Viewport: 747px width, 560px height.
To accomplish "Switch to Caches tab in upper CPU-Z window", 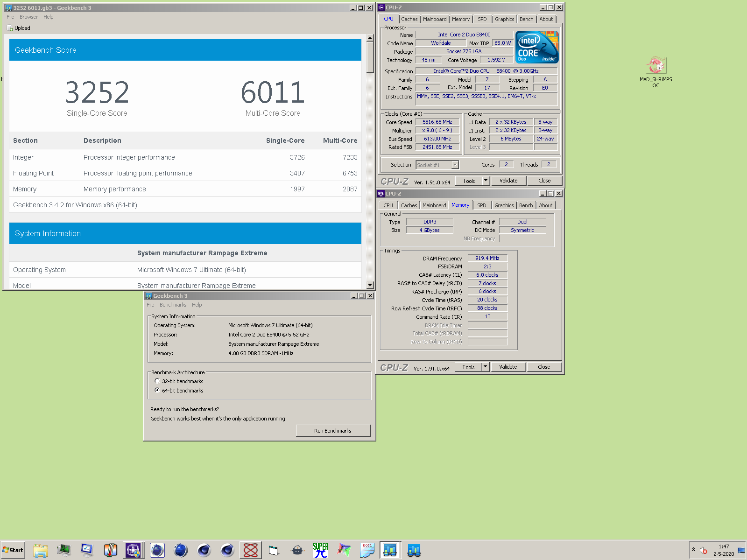I will click(x=409, y=19).
